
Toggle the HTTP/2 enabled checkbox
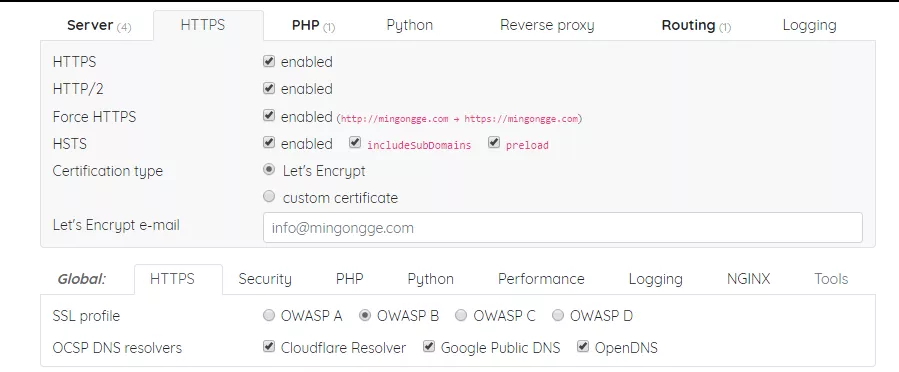pyautogui.click(x=269, y=88)
